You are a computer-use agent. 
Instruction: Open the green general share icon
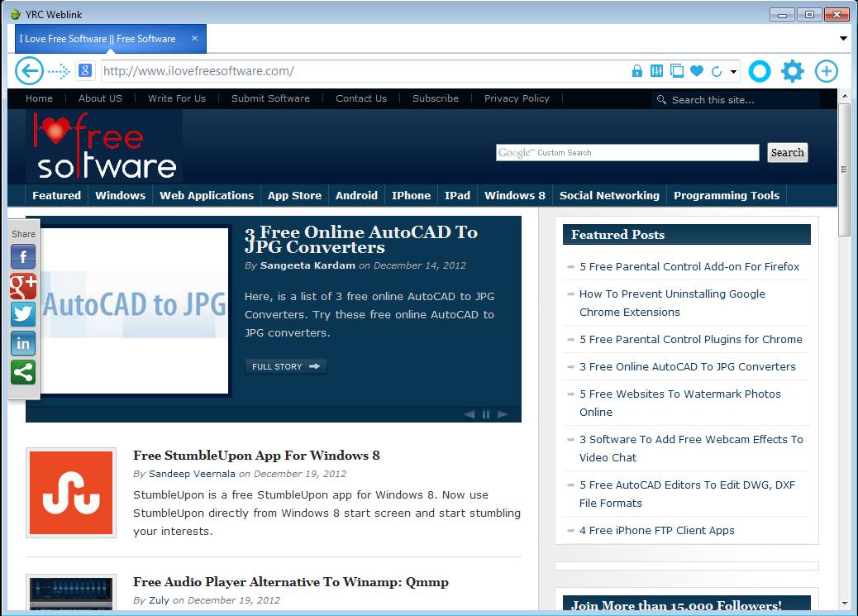pos(23,372)
